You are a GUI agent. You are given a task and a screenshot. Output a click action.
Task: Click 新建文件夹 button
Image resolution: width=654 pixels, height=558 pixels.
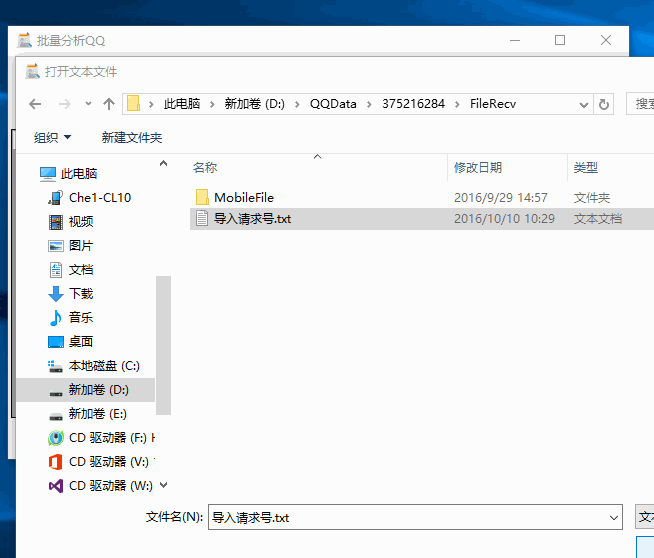132,138
